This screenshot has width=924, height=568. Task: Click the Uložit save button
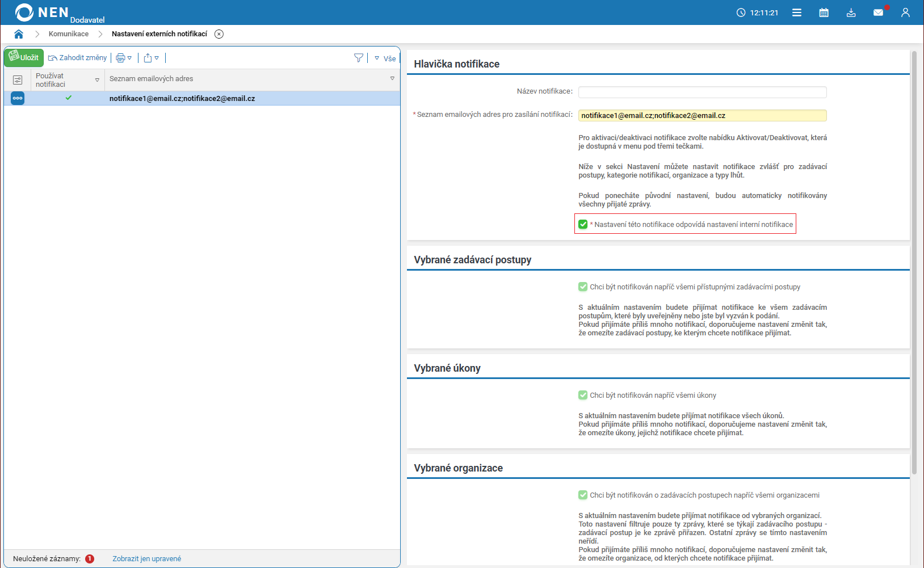[x=24, y=57]
